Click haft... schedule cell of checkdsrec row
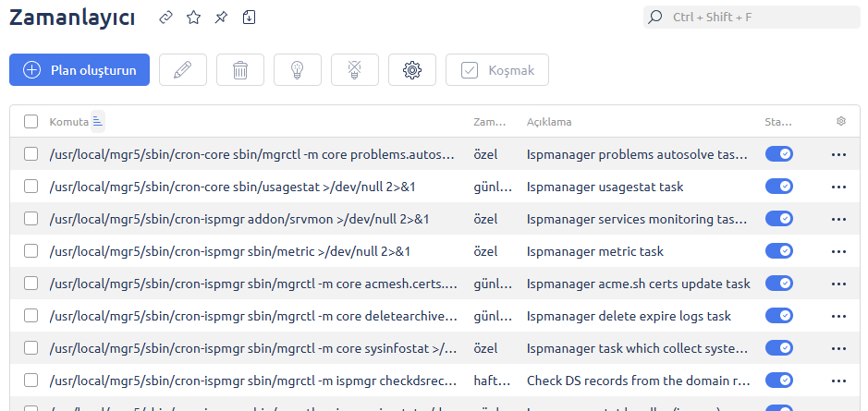The image size is (868, 411). click(491, 381)
